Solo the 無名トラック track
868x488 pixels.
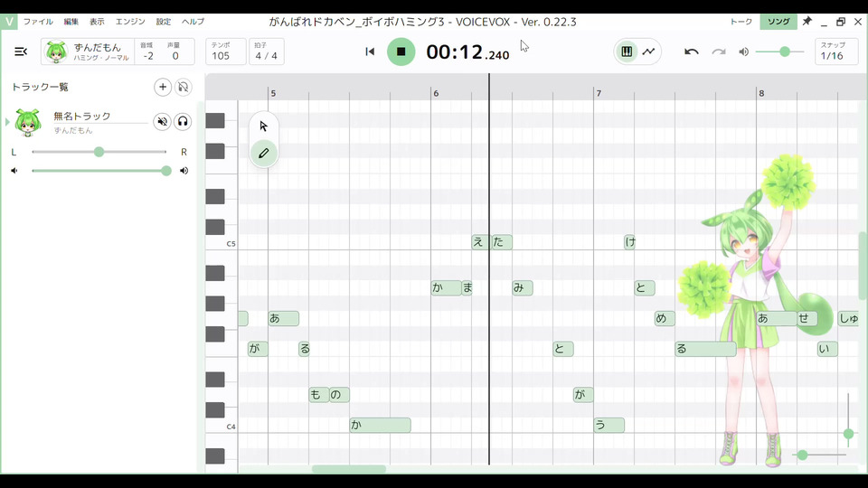point(183,121)
